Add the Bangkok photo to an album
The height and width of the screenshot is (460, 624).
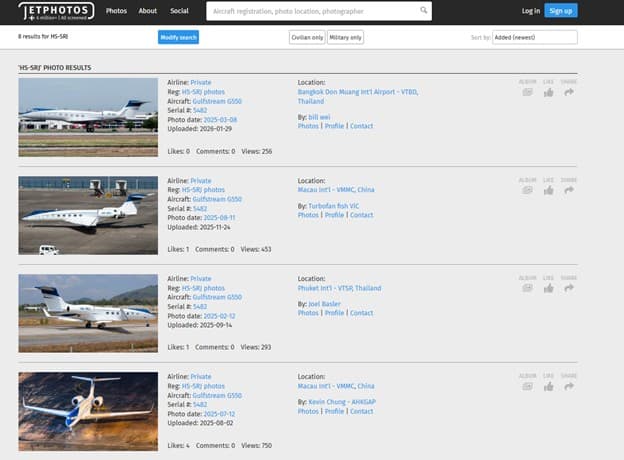[x=527, y=92]
